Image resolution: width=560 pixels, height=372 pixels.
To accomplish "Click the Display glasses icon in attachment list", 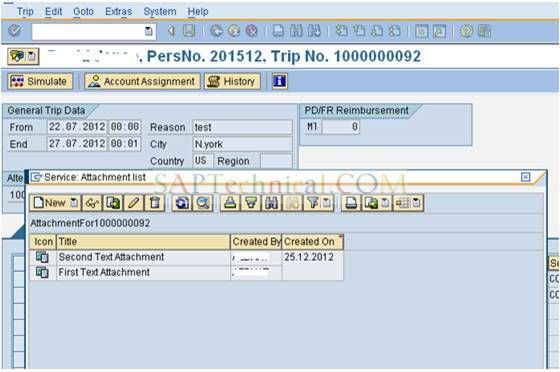I will pyautogui.click(x=92, y=203).
